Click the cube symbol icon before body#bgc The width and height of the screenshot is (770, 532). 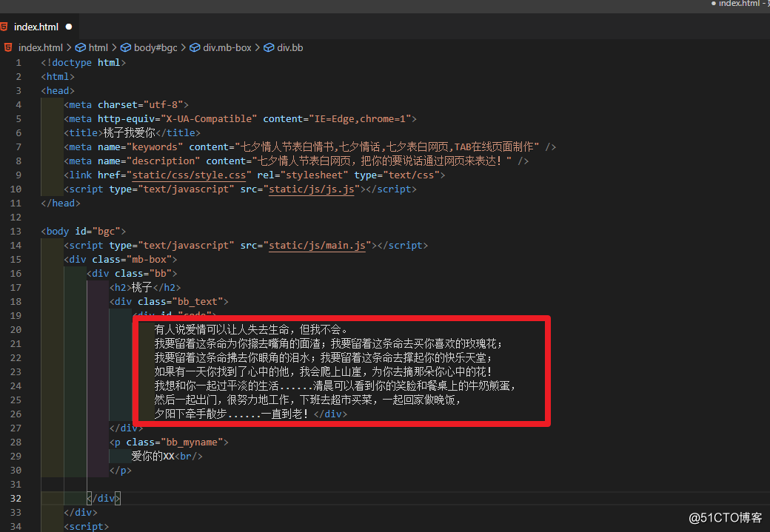[x=126, y=47]
